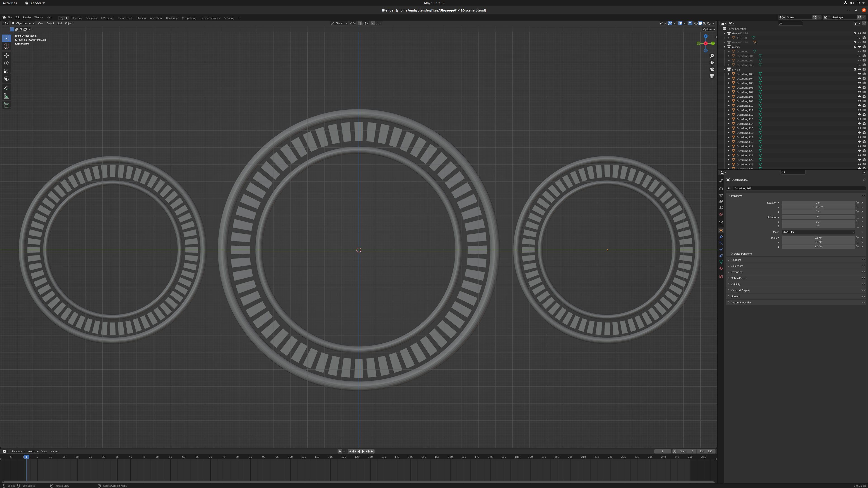Open the XYZ Euler rotation mode dropdown

[818, 232]
